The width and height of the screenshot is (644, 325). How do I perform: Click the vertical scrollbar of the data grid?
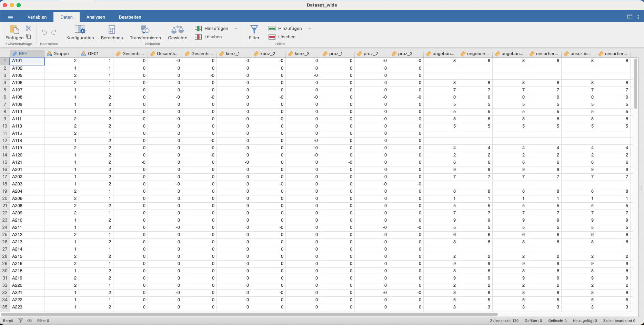click(636, 84)
